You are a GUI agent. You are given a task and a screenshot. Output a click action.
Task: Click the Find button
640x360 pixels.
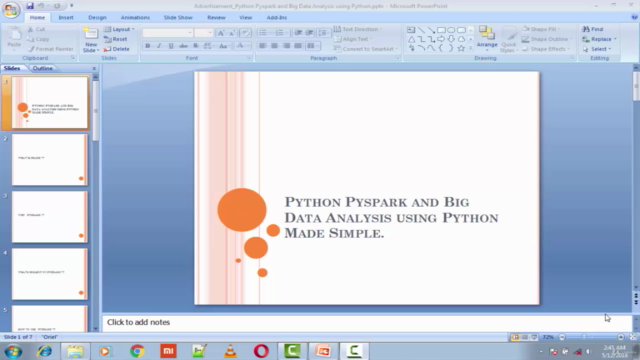593,29
